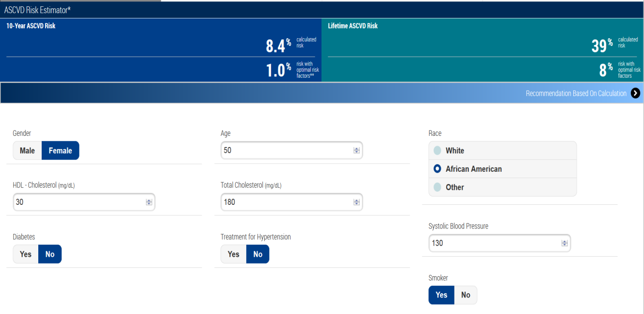Click the HDL Cholesterol spinner control
Image resolution: width=644 pixels, height=314 pixels.
[x=149, y=202]
